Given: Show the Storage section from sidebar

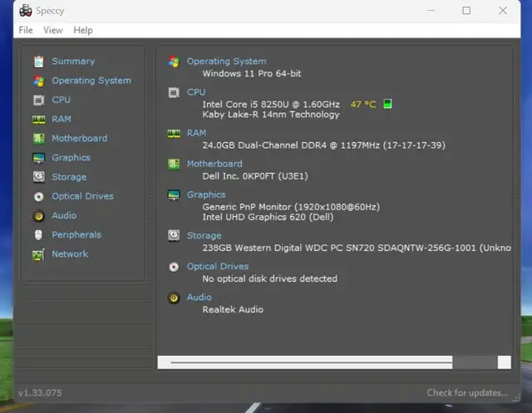Looking at the screenshot, I should point(69,177).
